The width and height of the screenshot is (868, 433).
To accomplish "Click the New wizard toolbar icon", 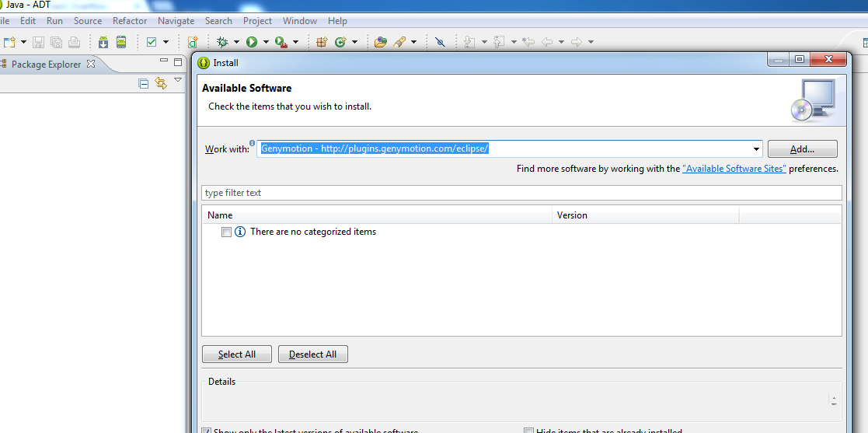I will pyautogui.click(x=9, y=42).
